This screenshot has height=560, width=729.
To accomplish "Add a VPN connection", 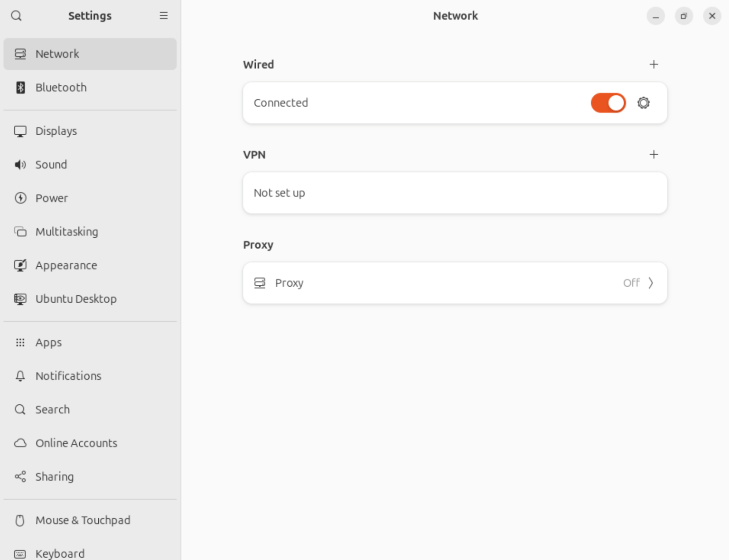I will tap(654, 154).
